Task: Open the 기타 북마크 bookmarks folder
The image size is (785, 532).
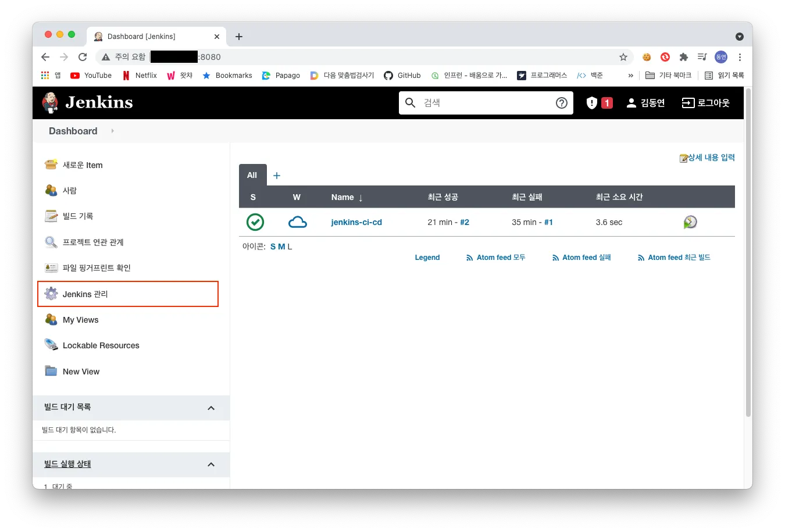Action: tap(668, 76)
